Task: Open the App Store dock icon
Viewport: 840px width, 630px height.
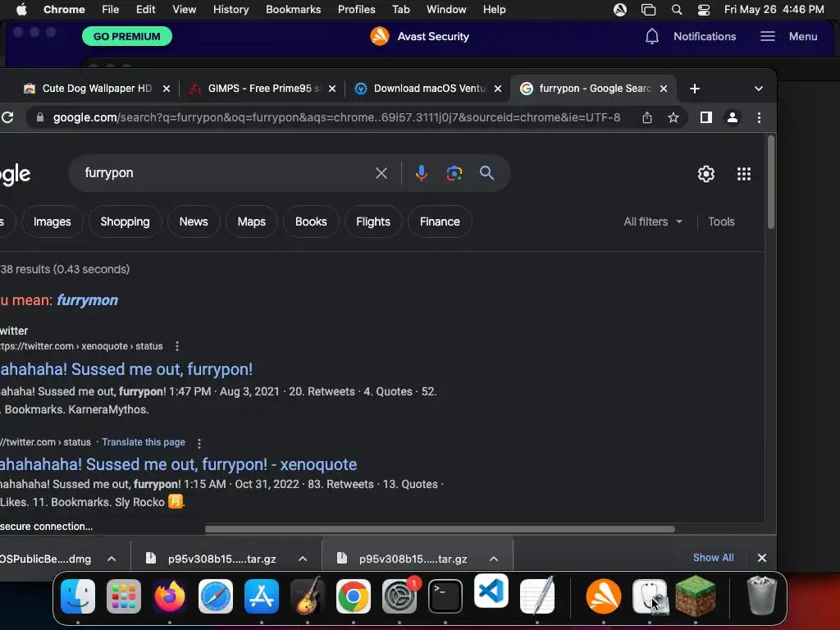Action: coord(262,596)
